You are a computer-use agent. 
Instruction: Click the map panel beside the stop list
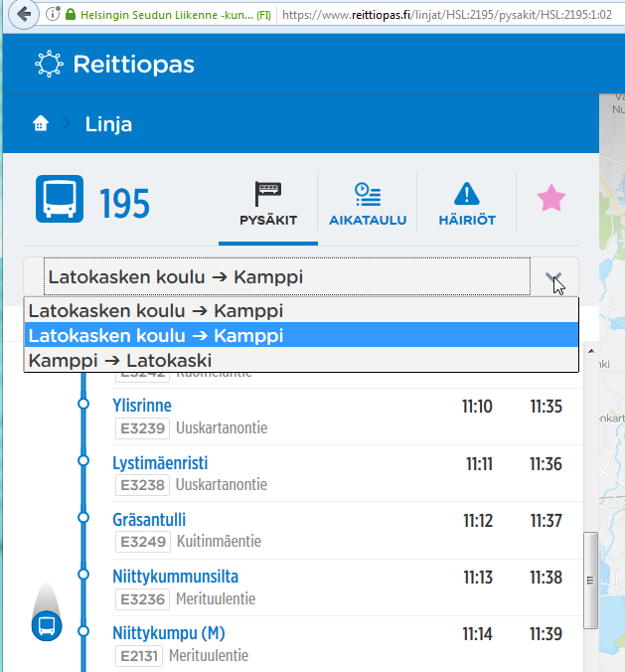(x=612, y=382)
